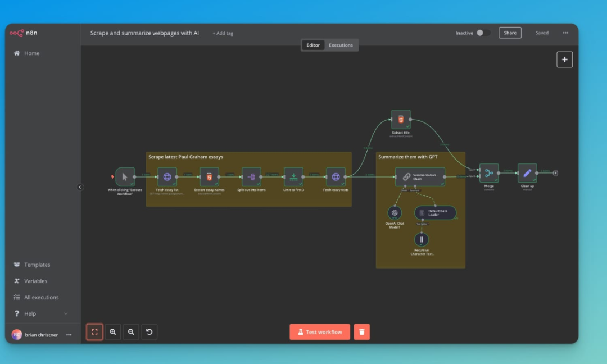Click the n8n logo
This screenshot has height=364, width=607.
coord(24,33)
